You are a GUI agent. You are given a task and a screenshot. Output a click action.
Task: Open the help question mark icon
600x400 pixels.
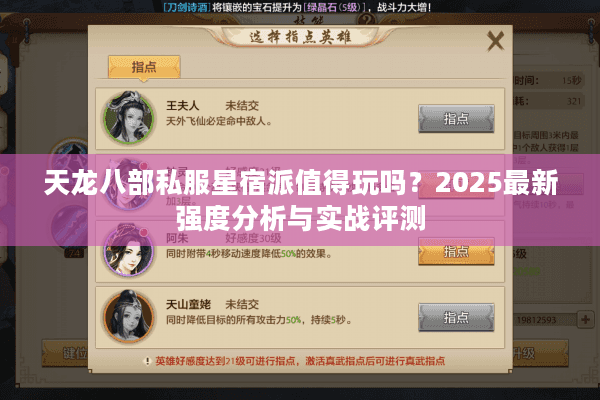coord(368,19)
